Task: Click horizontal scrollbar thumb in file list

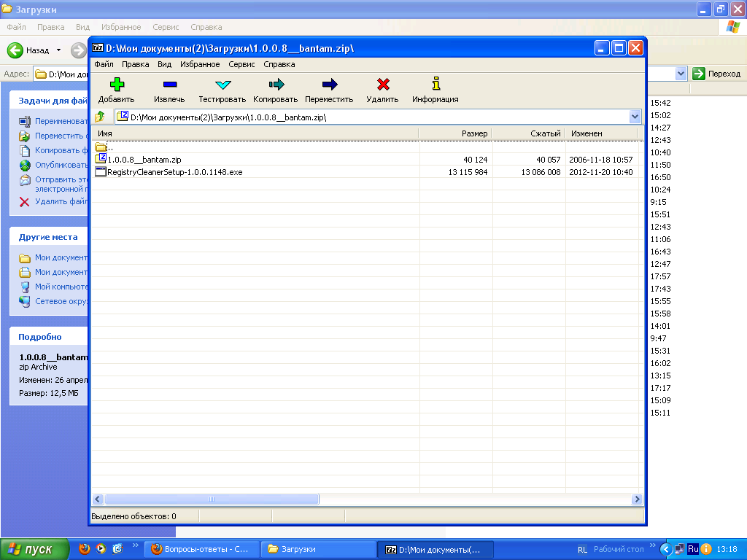Action: click(212, 499)
